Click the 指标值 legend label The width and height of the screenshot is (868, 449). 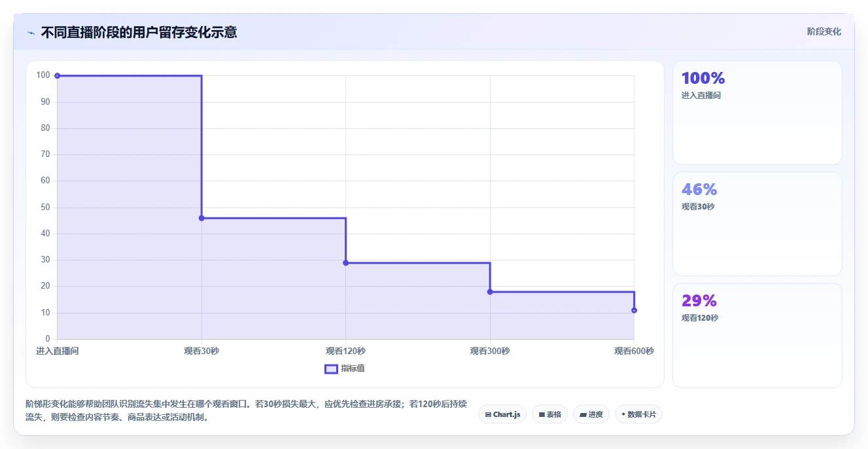[x=353, y=368]
